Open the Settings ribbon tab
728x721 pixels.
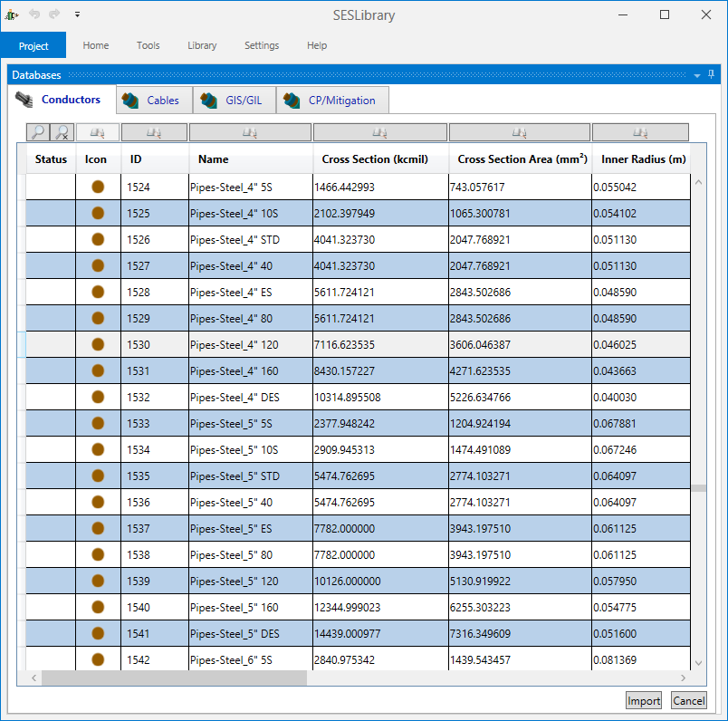pos(262,45)
